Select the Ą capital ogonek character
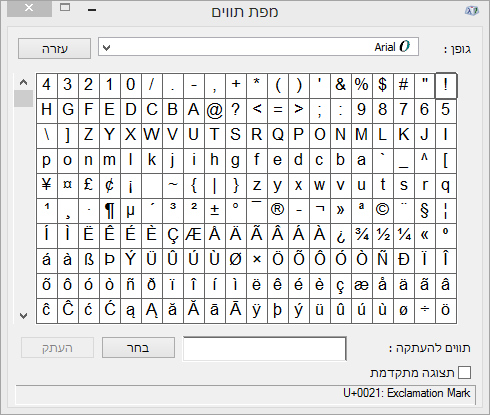490x415 pixels. click(152, 311)
